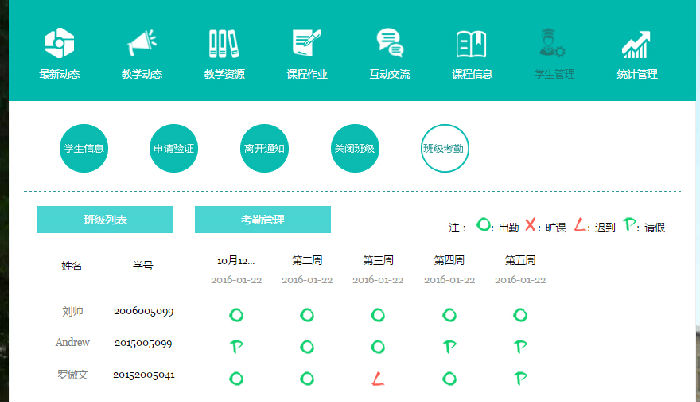Click student name Andrew in the list

(72, 343)
